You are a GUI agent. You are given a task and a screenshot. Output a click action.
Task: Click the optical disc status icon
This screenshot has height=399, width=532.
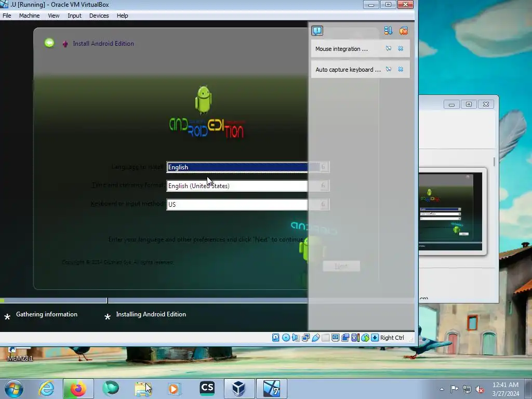coord(286,338)
